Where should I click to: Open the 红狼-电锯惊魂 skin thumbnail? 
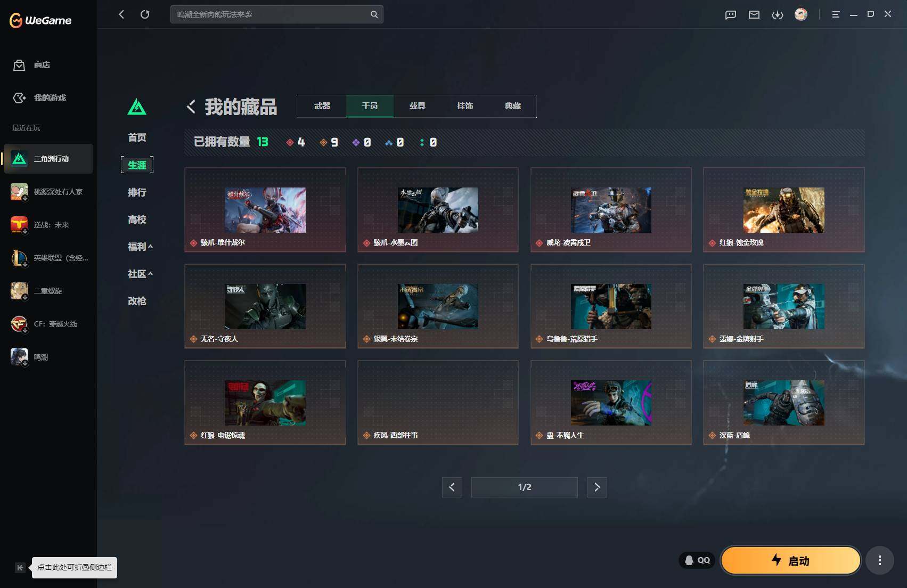point(265,403)
